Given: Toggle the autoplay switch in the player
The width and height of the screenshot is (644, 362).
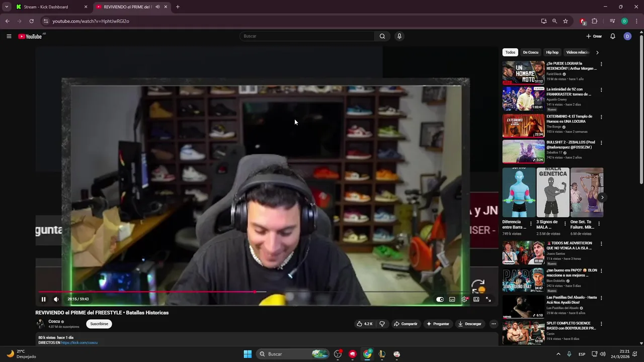Looking at the screenshot, I should (440, 299).
